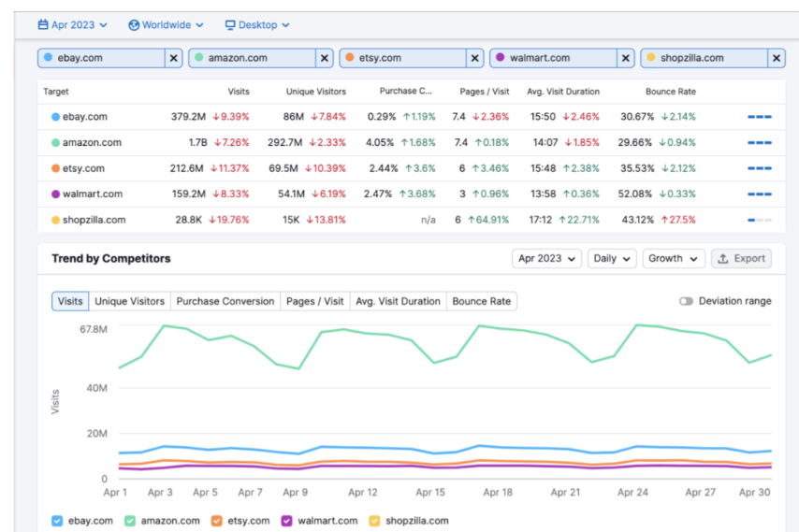This screenshot has height=532, width=799.
Task: Open the Growth dropdown
Action: coord(673,259)
